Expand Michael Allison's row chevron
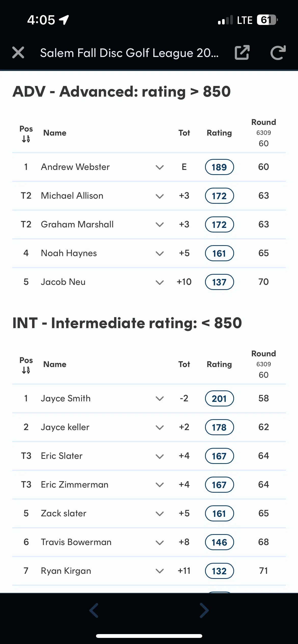The image size is (298, 644). [x=160, y=196]
